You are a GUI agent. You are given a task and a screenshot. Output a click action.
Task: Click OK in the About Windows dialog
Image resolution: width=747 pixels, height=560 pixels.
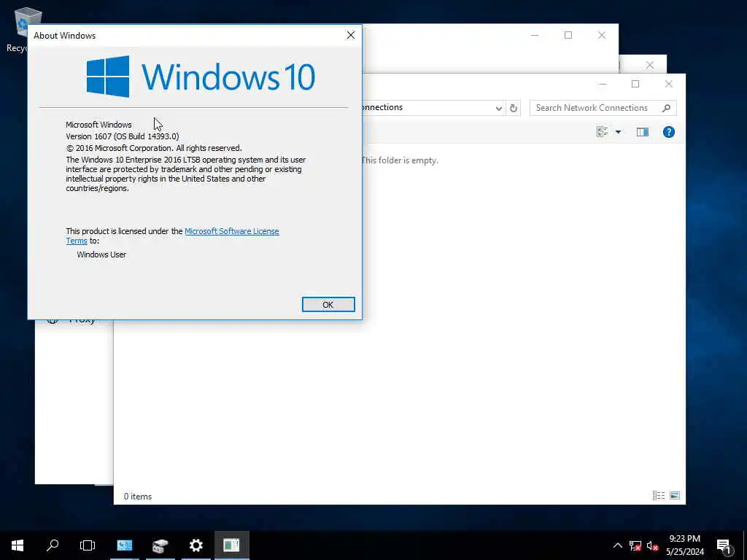pos(328,305)
